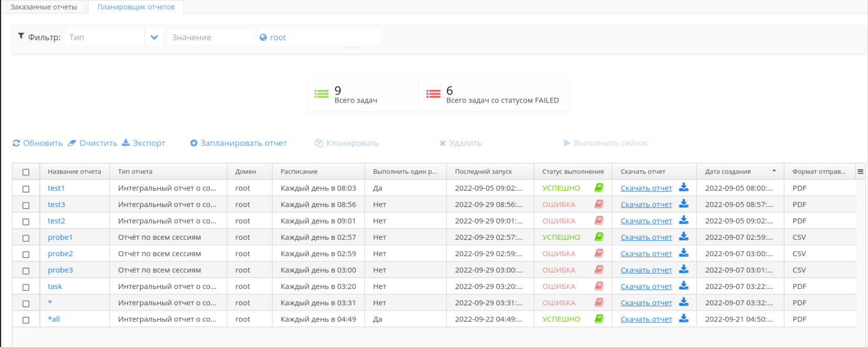Click the Refresh (Обновить) toolbar button
Image resolution: width=868 pixels, height=347 pixels.
point(38,143)
